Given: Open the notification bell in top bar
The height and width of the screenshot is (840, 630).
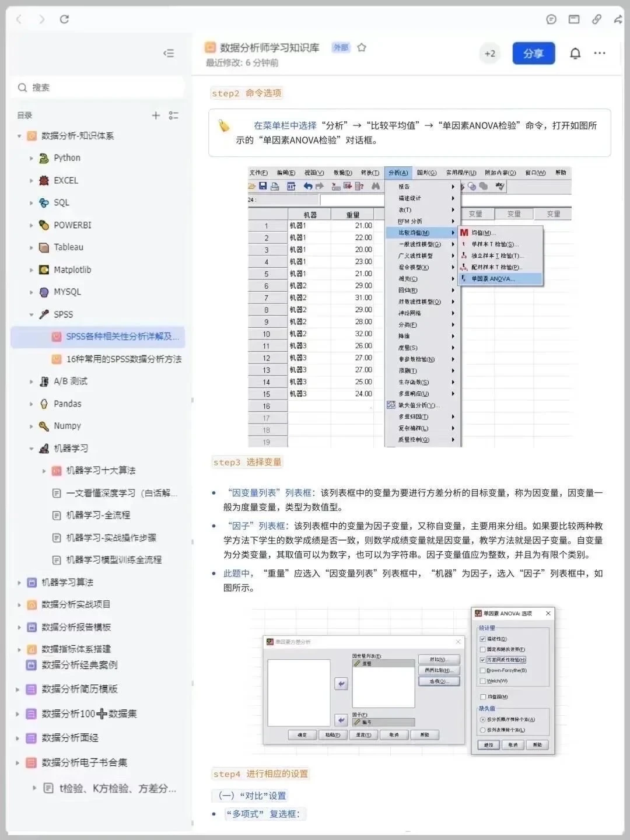Looking at the screenshot, I should point(574,53).
